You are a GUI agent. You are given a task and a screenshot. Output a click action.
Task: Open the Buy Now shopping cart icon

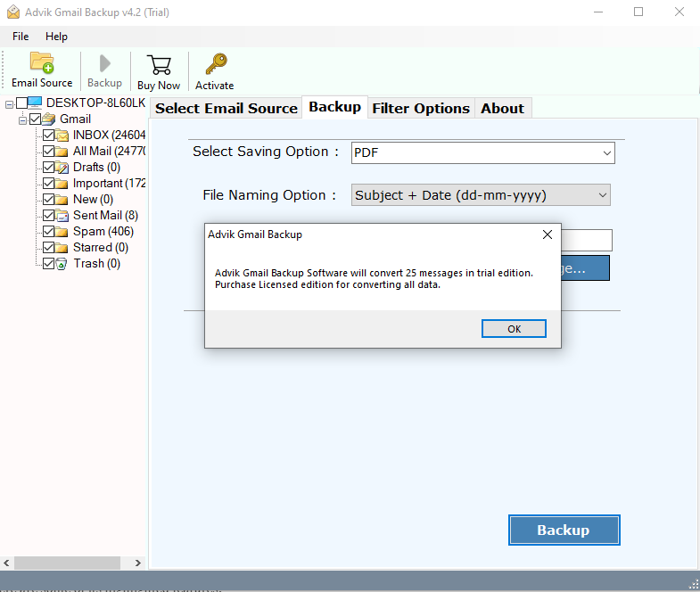pyautogui.click(x=159, y=65)
